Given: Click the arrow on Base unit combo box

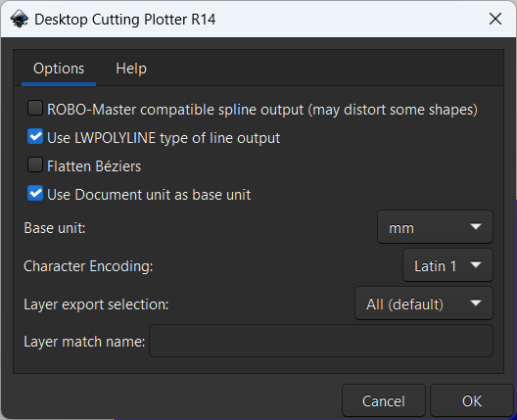Looking at the screenshot, I should click(476, 227).
